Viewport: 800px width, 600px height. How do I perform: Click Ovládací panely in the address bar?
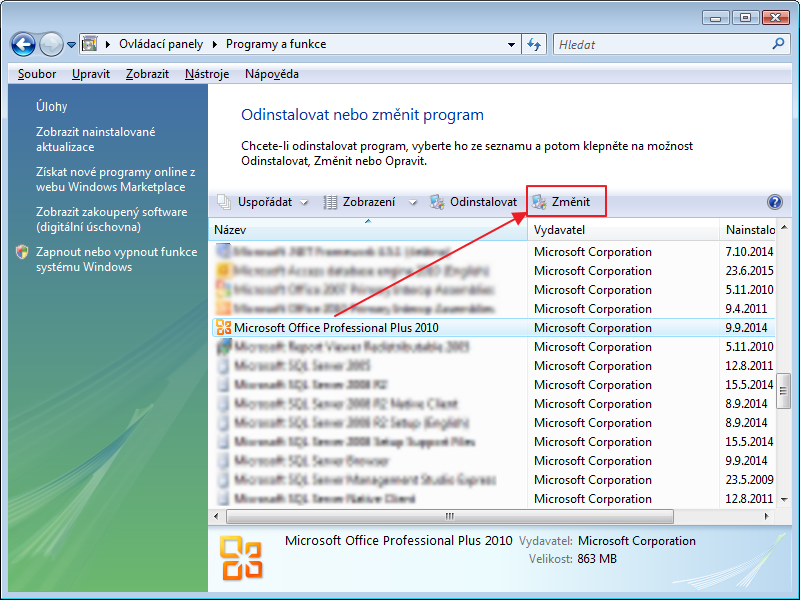tap(161, 44)
